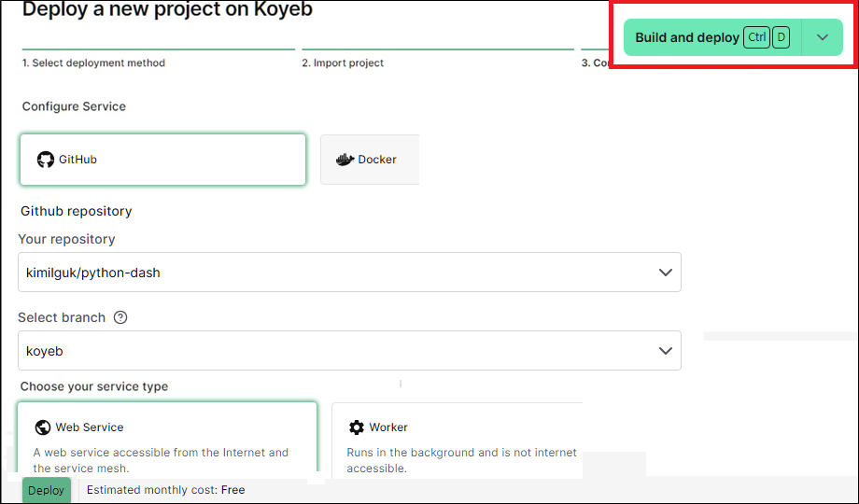Open the Select branch dropdown showing koyeb
The height and width of the screenshot is (504, 859).
tap(349, 351)
